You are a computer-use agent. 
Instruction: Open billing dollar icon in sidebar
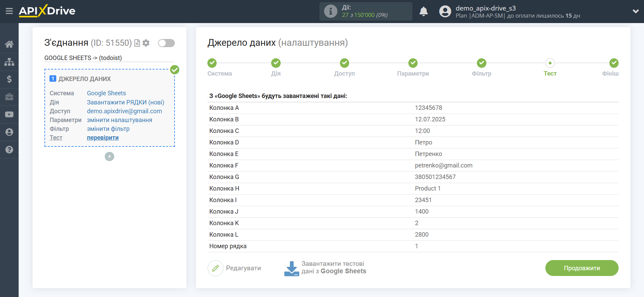tap(9, 79)
